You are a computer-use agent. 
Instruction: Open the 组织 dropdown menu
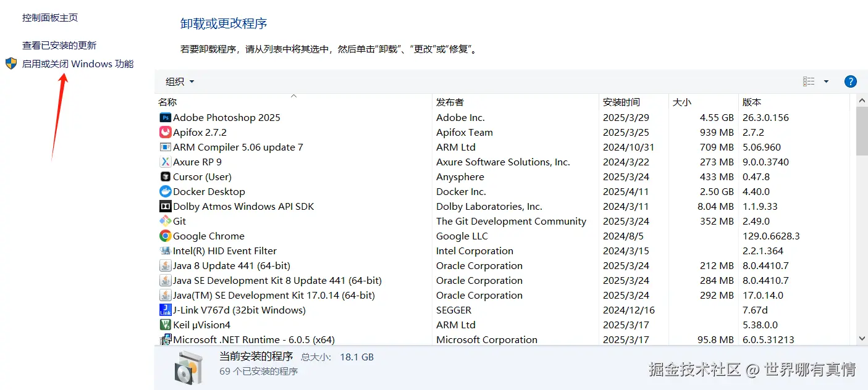[180, 81]
